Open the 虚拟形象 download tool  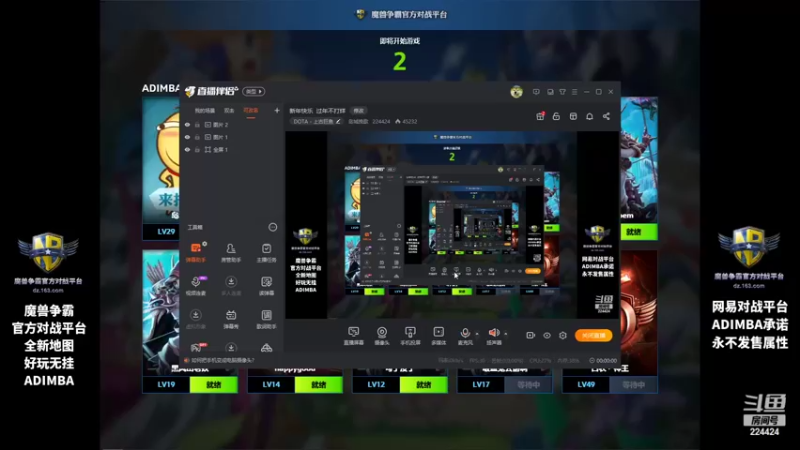[x=195, y=319]
